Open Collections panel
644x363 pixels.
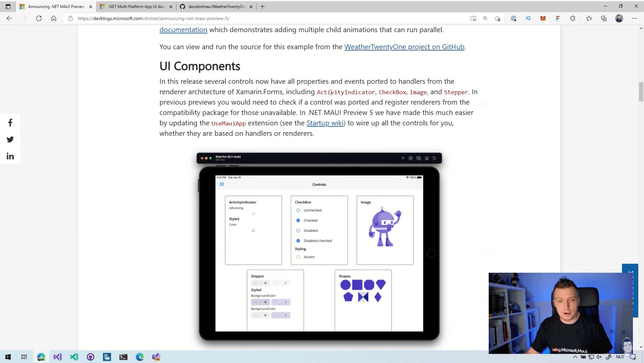pyautogui.click(x=604, y=18)
